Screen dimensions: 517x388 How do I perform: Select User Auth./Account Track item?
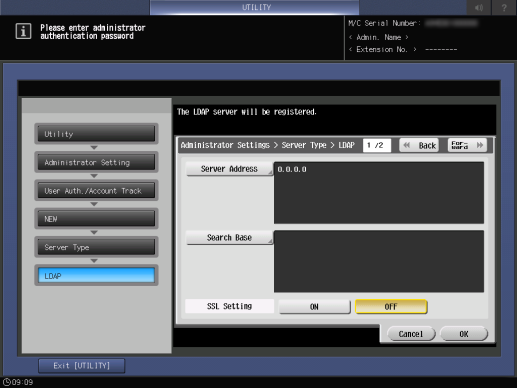click(96, 191)
